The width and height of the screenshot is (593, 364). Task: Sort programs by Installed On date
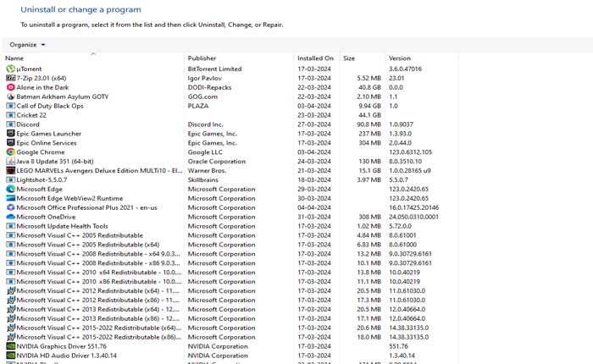click(315, 58)
